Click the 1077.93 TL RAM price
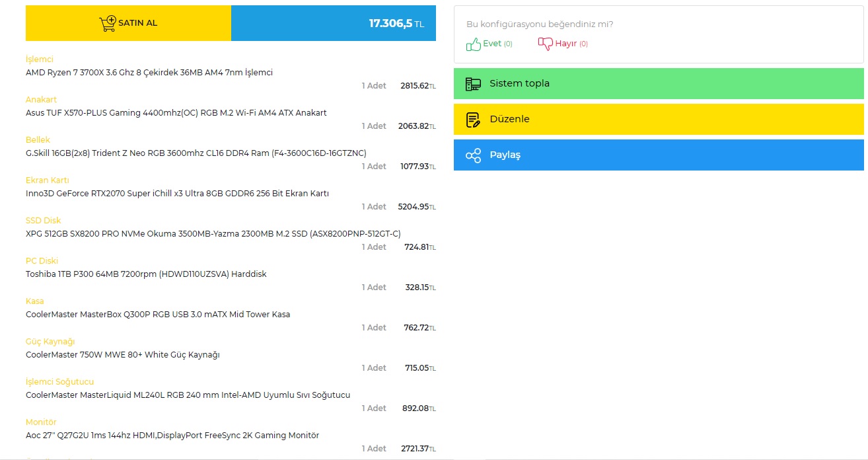Viewport: 868px width, 460px height. (x=418, y=167)
